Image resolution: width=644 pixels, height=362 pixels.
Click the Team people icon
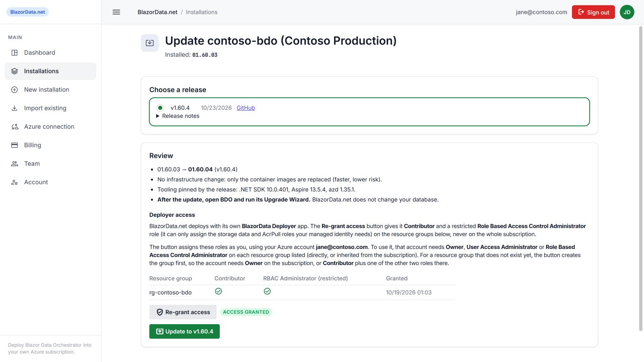tap(14, 164)
